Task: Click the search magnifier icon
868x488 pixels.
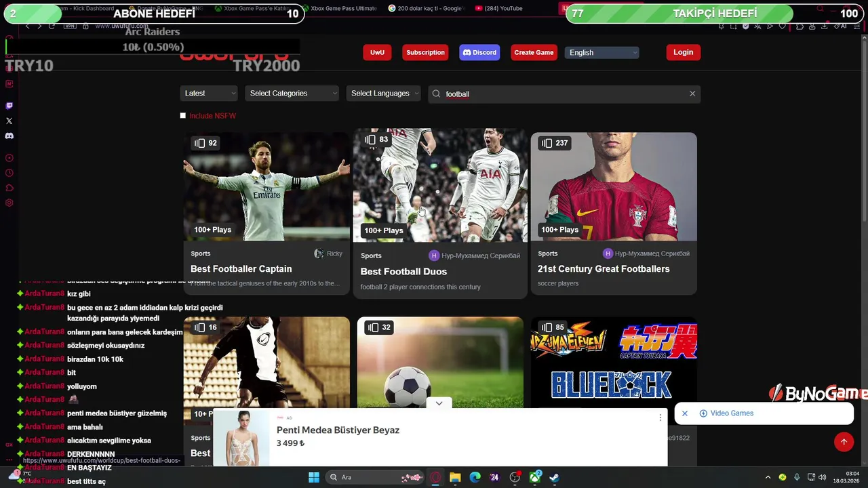Action: click(x=436, y=94)
